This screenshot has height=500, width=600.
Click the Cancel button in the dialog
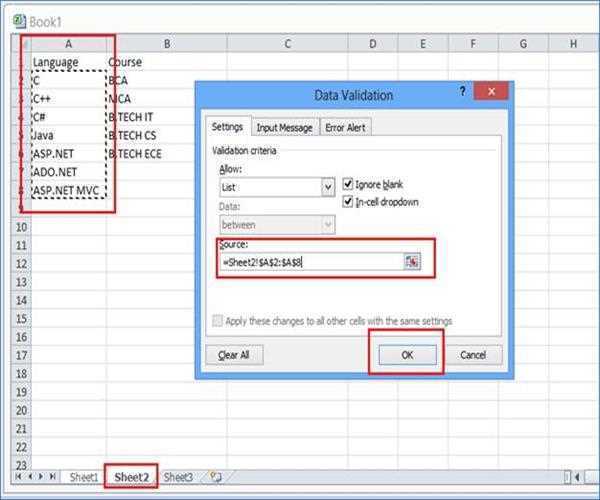(x=473, y=355)
